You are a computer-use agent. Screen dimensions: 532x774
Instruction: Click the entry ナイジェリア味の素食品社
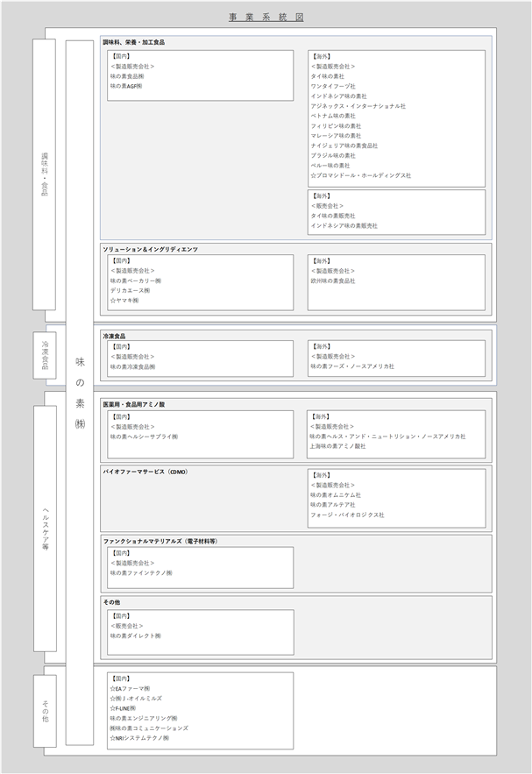(344, 146)
